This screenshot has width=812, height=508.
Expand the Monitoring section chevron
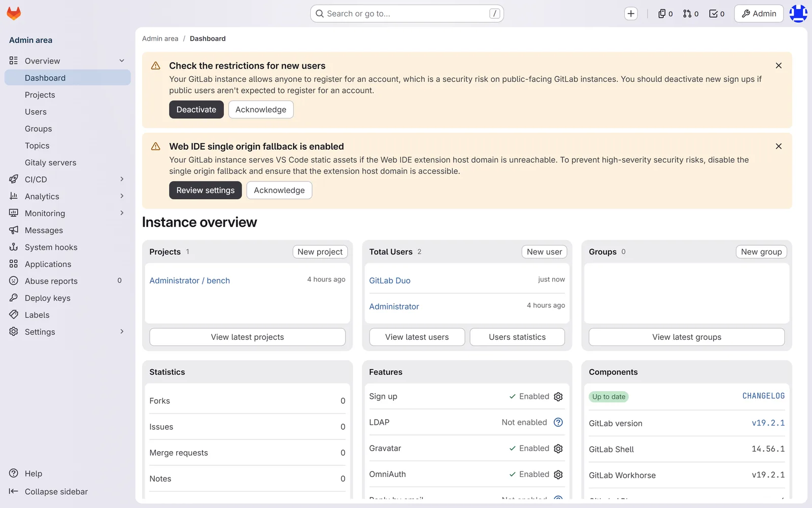(x=122, y=213)
